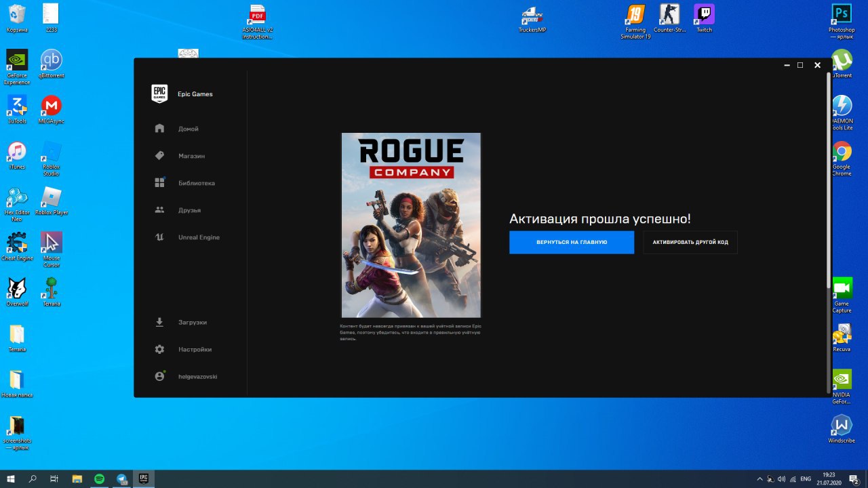This screenshot has height=488, width=868.
Task: Open Spotify from the taskbar
Action: [x=99, y=479]
